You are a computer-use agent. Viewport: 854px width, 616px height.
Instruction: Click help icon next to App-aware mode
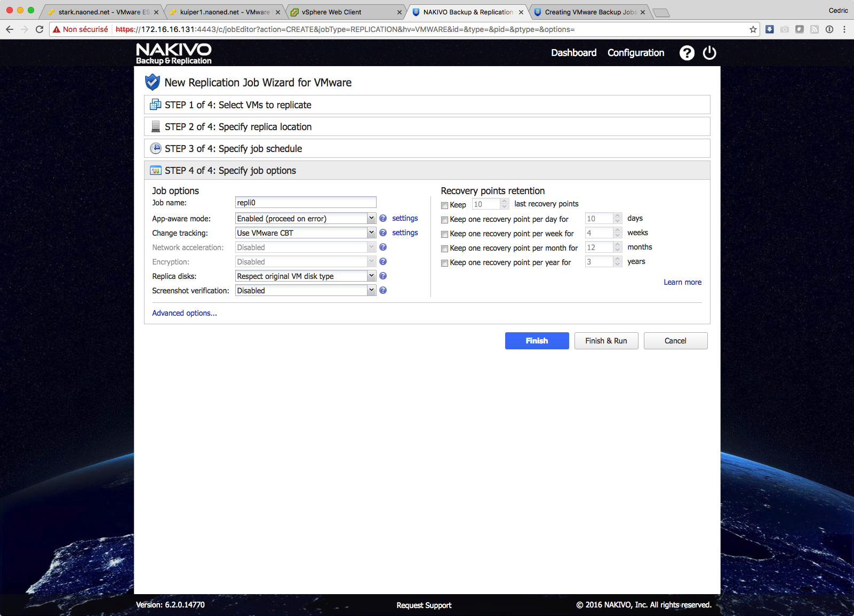click(383, 219)
